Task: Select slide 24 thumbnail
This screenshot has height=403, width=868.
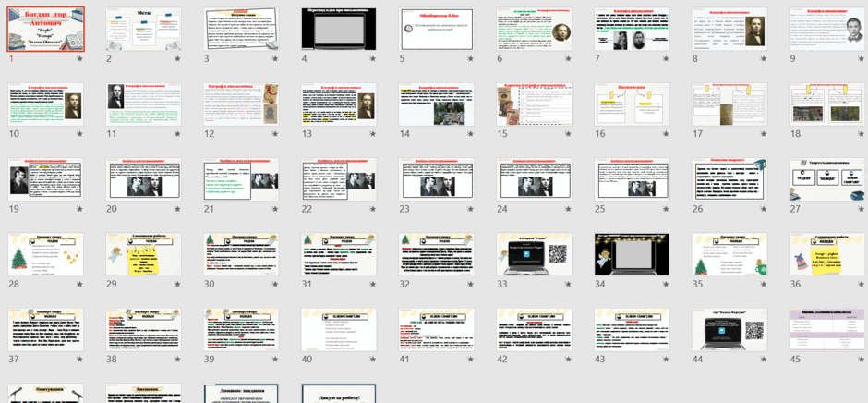Action: (x=535, y=179)
